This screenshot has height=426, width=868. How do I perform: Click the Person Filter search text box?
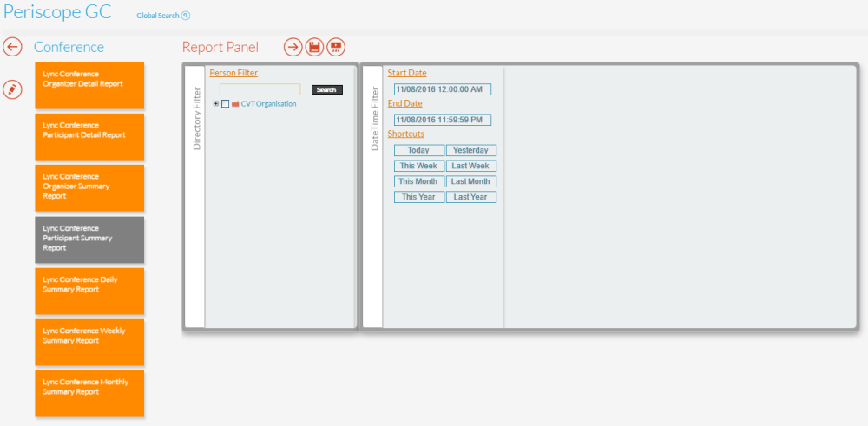tap(260, 89)
